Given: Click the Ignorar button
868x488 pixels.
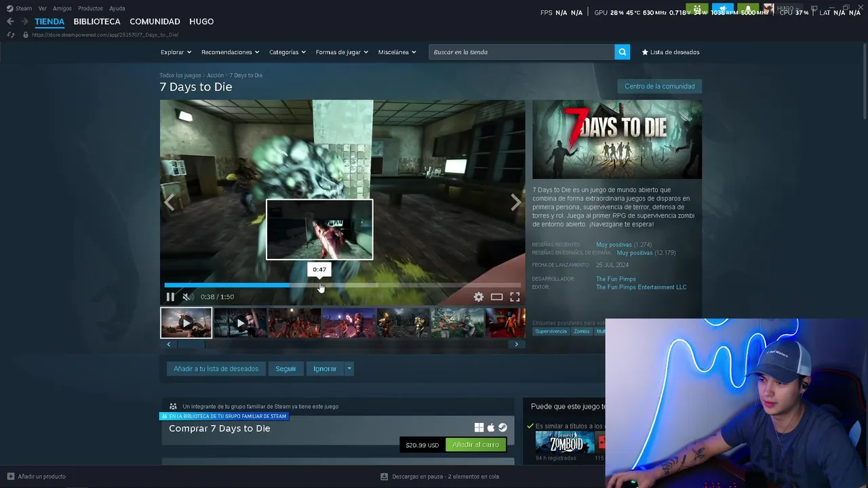Looking at the screenshot, I should pos(325,369).
